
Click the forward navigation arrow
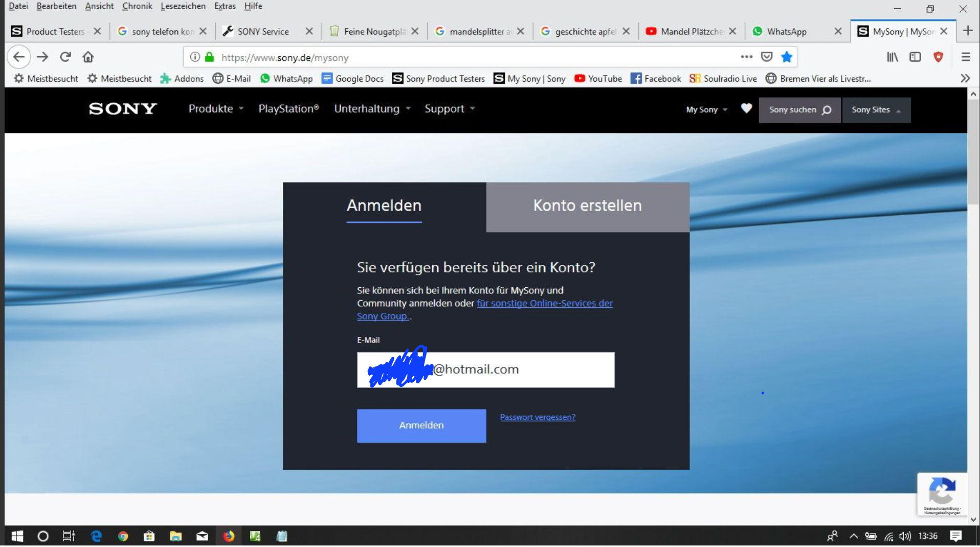[x=42, y=57]
